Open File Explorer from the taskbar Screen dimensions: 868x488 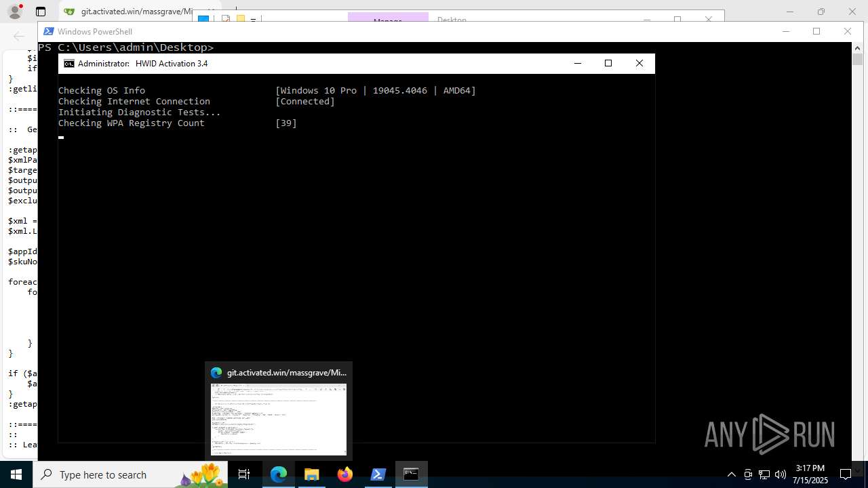click(x=312, y=474)
